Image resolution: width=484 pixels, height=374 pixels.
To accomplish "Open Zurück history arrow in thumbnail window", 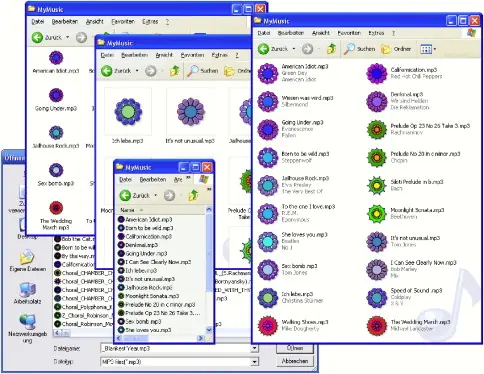I will tap(137, 71).
